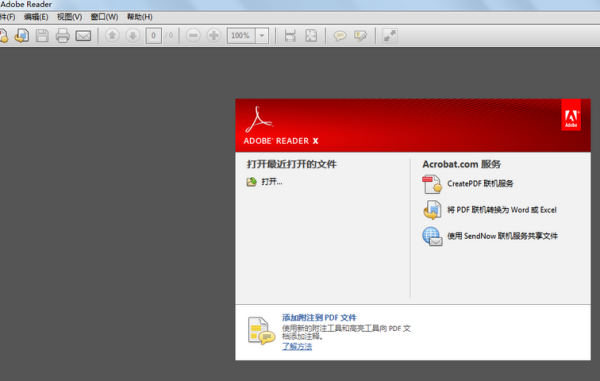Click the Export PDF arrow icon

point(22,36)
